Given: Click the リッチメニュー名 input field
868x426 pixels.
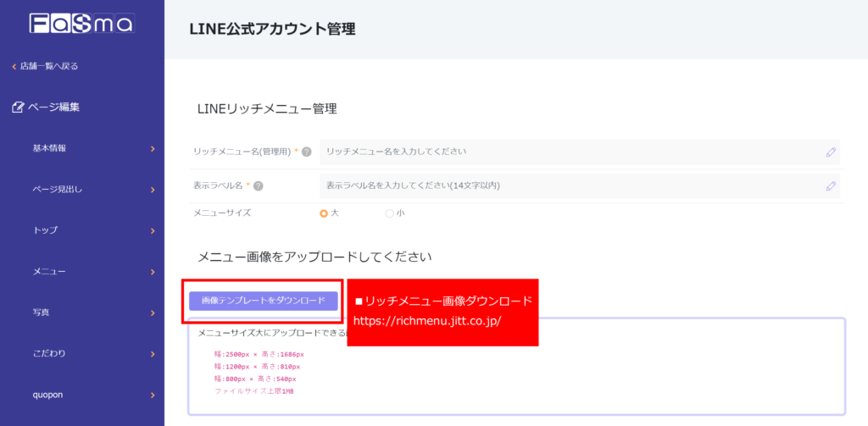Looking at the screenshot, I should coord(568,152).
